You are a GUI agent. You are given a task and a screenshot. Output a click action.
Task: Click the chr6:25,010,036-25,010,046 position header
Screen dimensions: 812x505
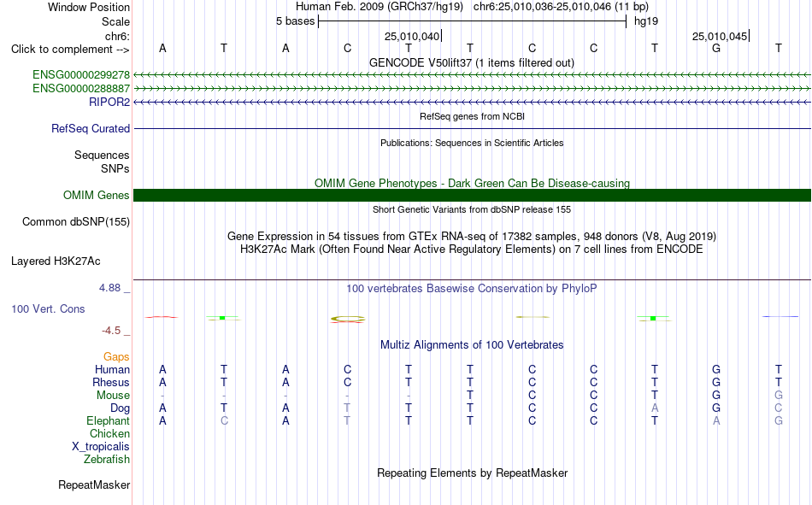(561, 7)
